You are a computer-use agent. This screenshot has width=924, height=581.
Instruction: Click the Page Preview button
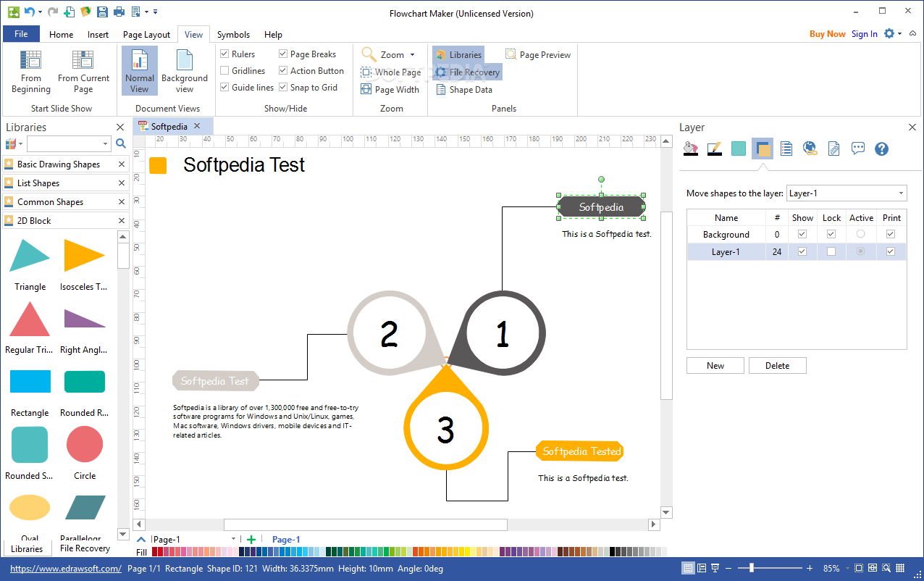click(538, 54)
